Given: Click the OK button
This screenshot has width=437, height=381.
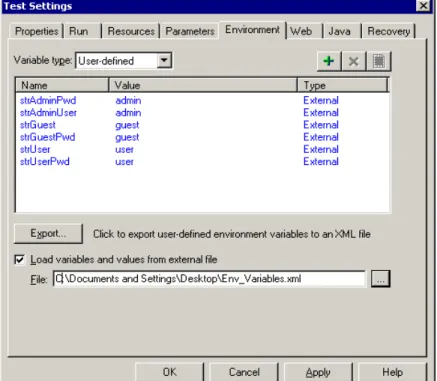Looking at the screenshot, I should (x=169, y=372).
